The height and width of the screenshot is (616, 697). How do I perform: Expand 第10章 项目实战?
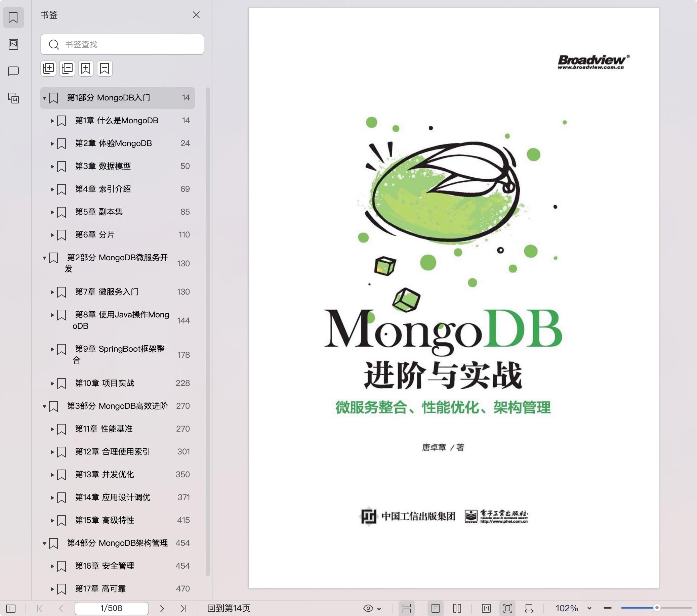pyautogui.click(x=52, y=384)
